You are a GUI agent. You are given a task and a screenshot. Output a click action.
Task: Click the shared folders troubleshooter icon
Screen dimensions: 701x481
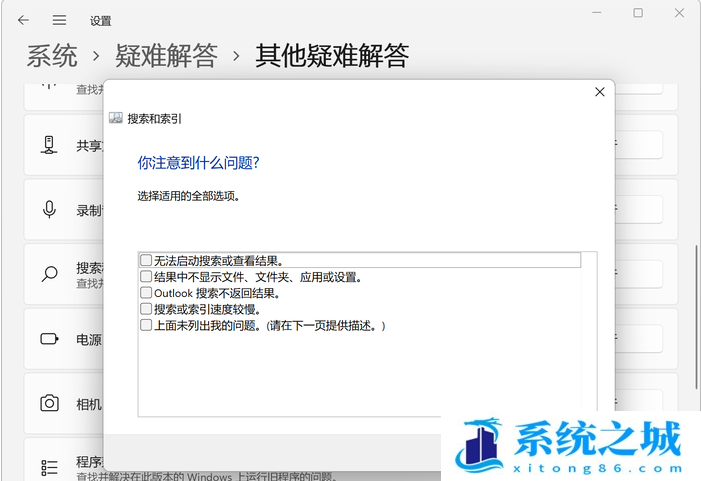(x=49, y=145)
